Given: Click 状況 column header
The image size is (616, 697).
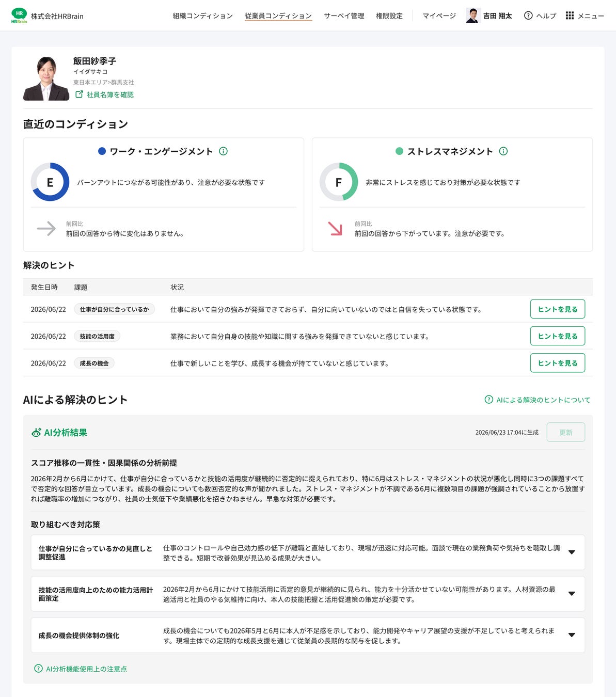Looking at the screenshot, I should [x=177, y=287].
